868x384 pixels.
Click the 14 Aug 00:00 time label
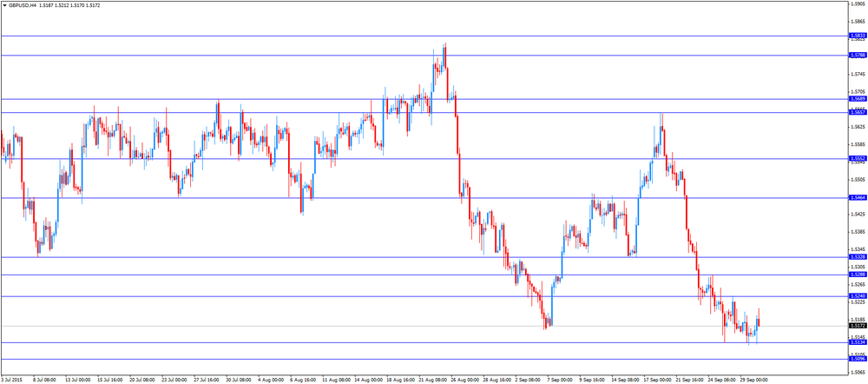click(x=367, y=381)
